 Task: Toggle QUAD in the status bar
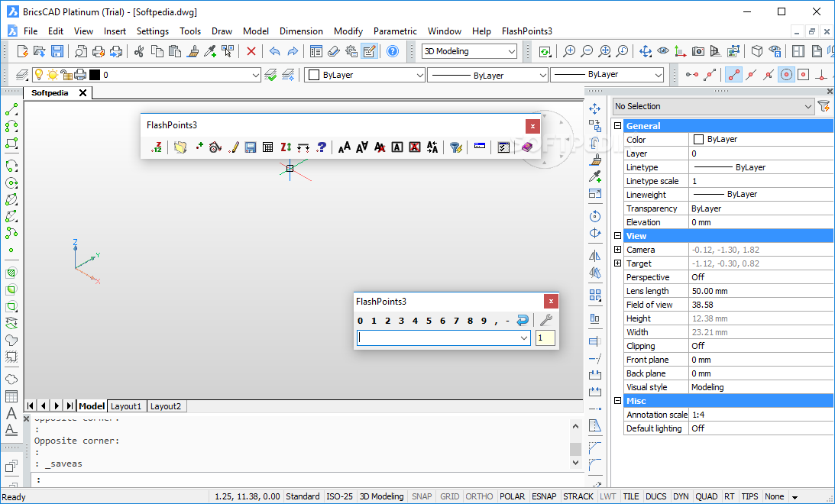pyautogui.click(x=707, y=496)
